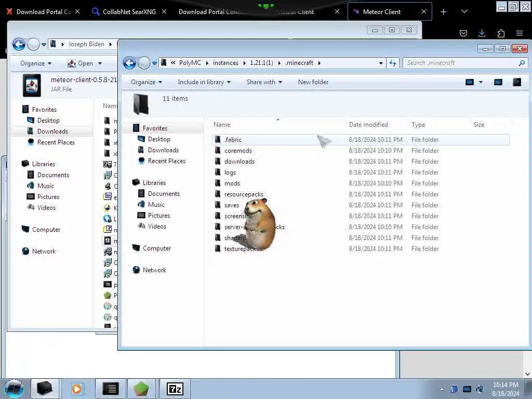
Task: Sort by Name column
Action: (x=221, y=125)
